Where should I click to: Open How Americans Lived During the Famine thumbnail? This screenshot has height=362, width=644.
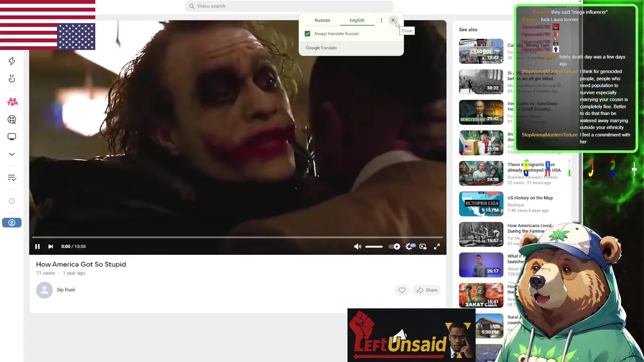(481, 234)
